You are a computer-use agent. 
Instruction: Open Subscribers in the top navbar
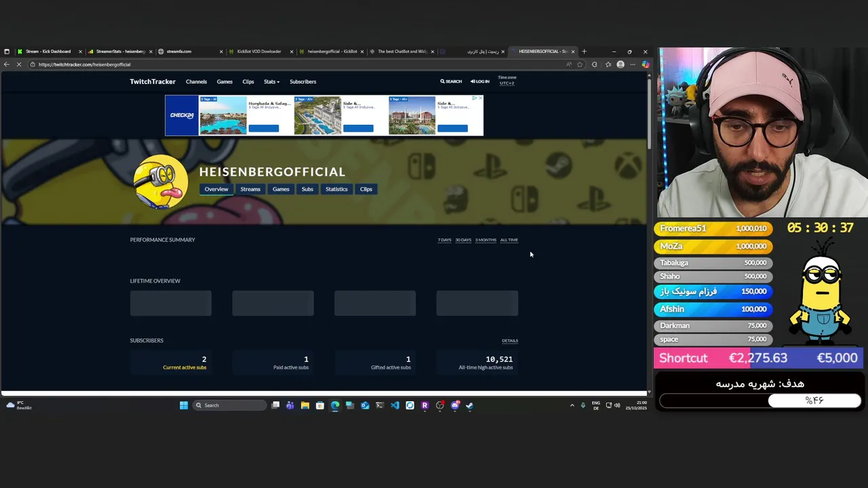click(x=303, y=81)
